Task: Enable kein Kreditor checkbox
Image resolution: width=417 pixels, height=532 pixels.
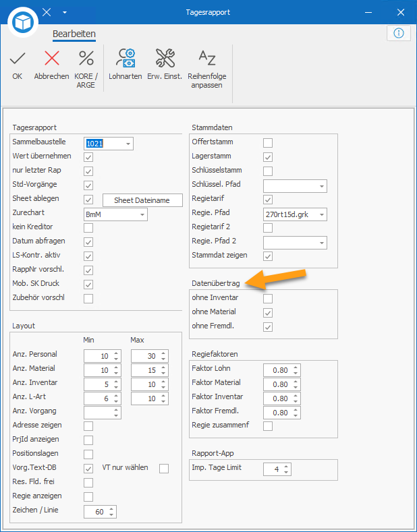Action: pos(88,228)
